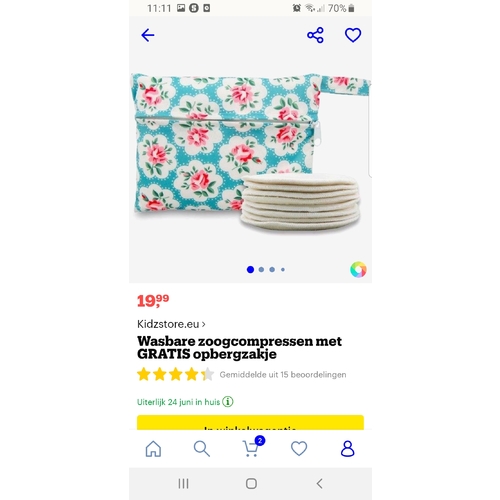Jump to fourth carousel dot
Image resolution: width=500 pixels, height=500 pixels.
(283, 269)
